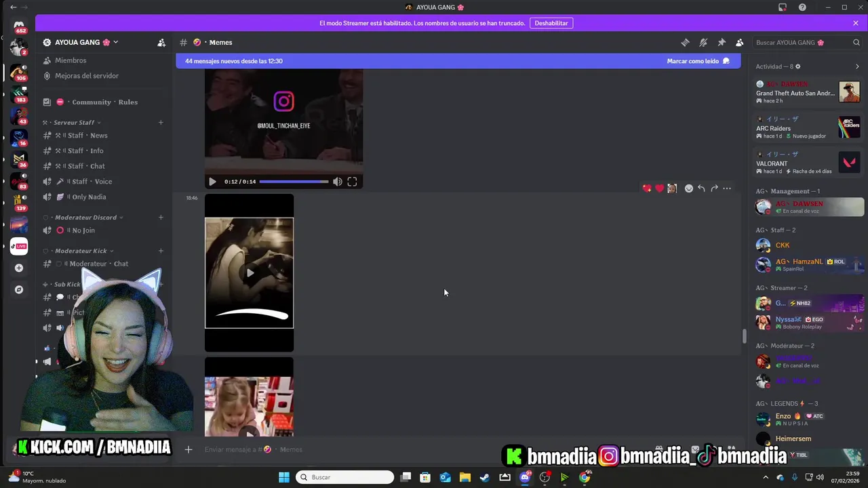Open the Staff Info channel

click(x=87, y=150)
